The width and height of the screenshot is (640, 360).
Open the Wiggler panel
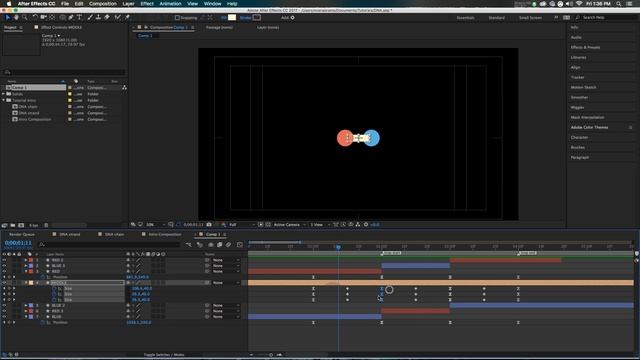[577, 107]
